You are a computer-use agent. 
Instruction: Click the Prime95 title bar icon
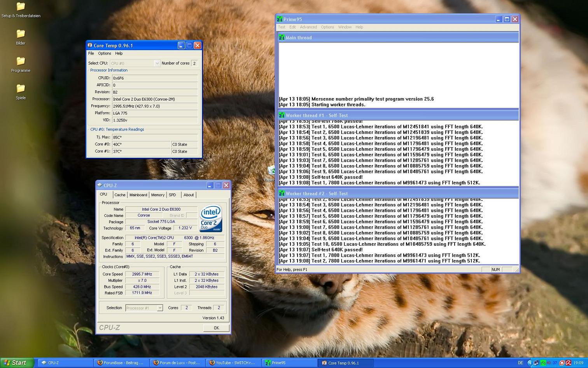point(280,19)
